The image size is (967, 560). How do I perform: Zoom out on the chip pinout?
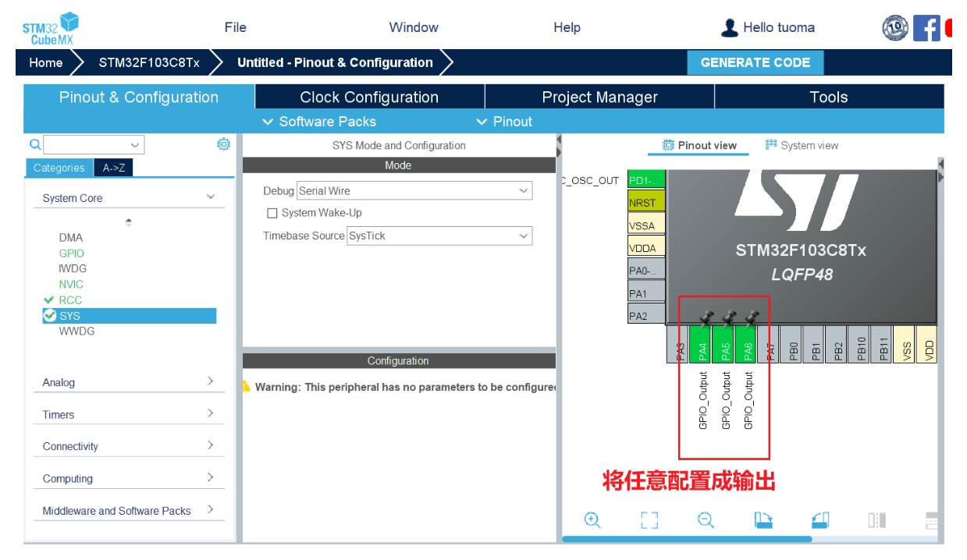706,520
